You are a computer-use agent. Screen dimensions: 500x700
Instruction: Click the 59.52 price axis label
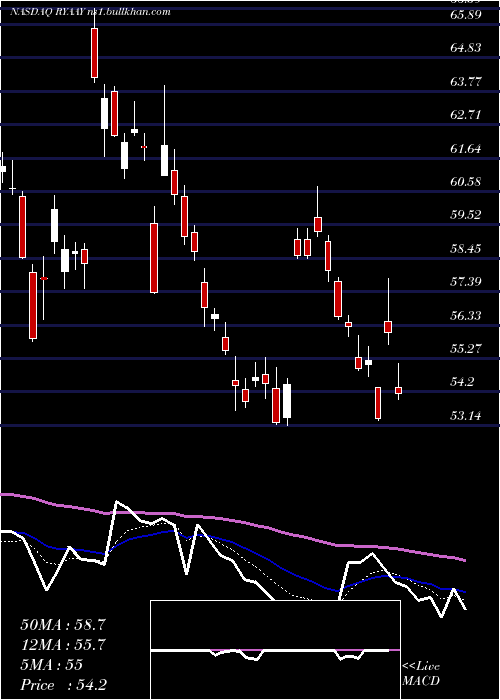[x=466, y=215]
